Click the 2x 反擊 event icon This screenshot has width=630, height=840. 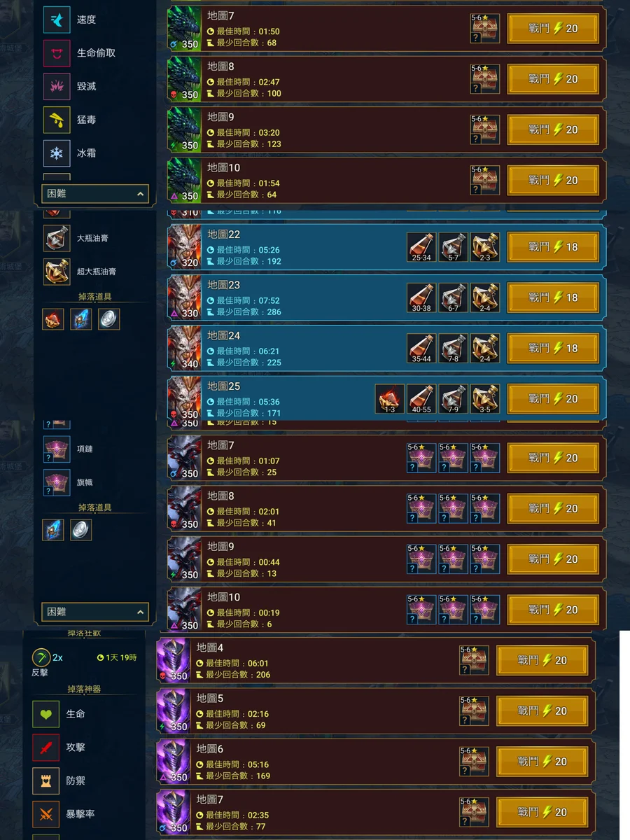point(41,658)
